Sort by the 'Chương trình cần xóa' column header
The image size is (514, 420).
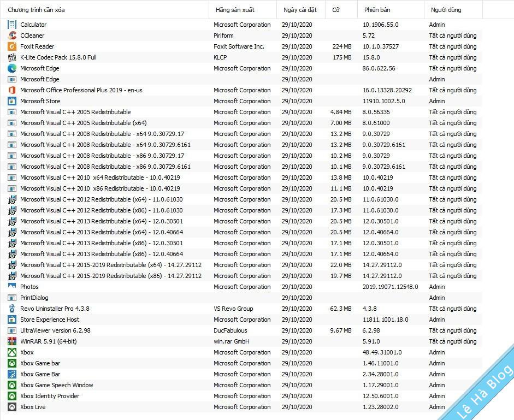pyautogui.click(x=104, y=10)
